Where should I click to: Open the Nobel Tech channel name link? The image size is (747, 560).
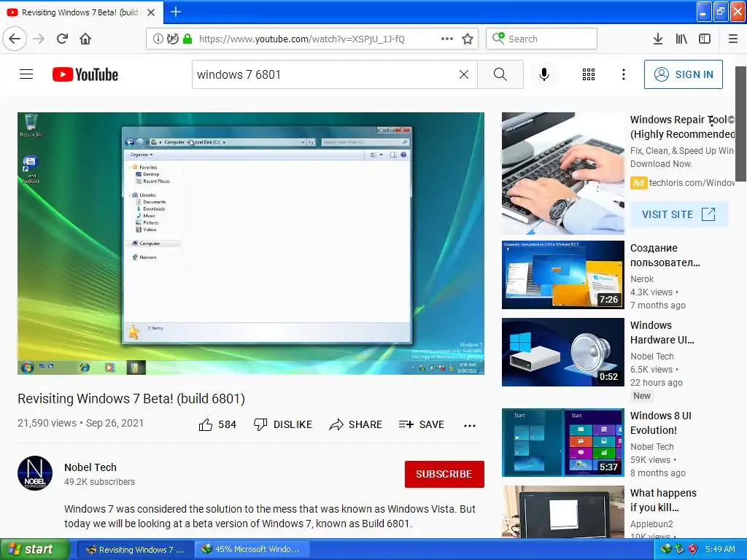[90, 467]
